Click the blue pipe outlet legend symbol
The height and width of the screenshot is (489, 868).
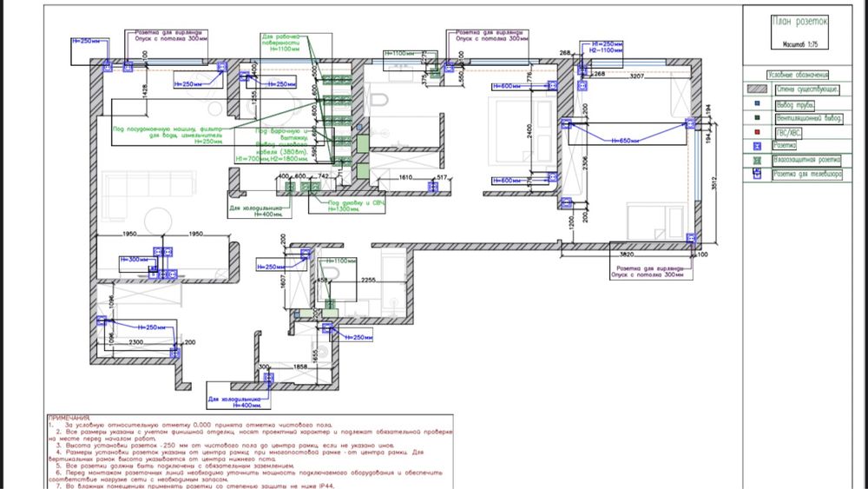(757, 103)
